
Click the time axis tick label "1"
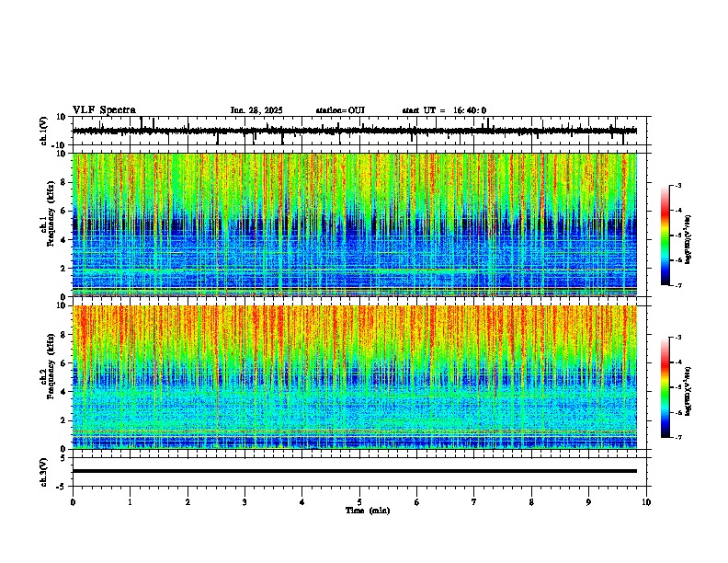(x=130, y=502)
